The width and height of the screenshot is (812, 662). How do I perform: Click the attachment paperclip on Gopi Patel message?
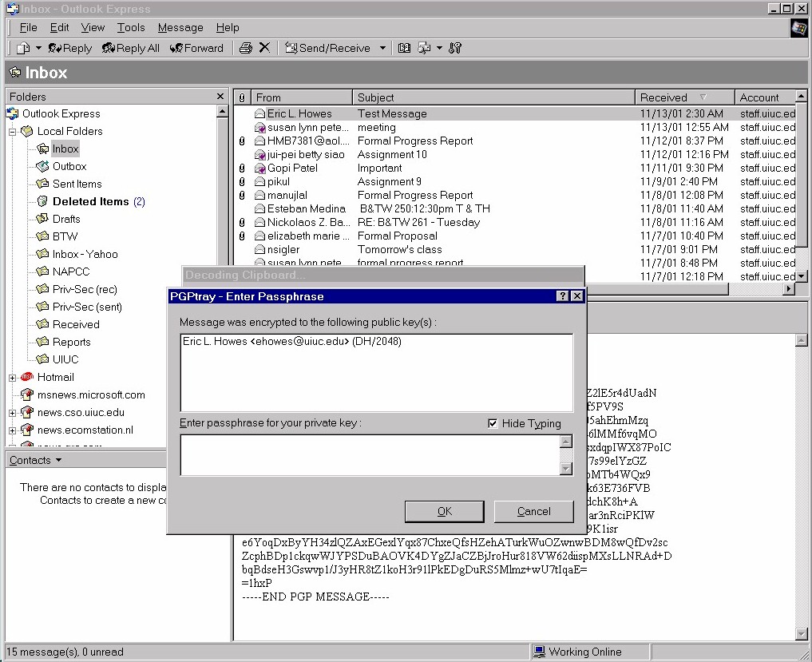(242, 168)
